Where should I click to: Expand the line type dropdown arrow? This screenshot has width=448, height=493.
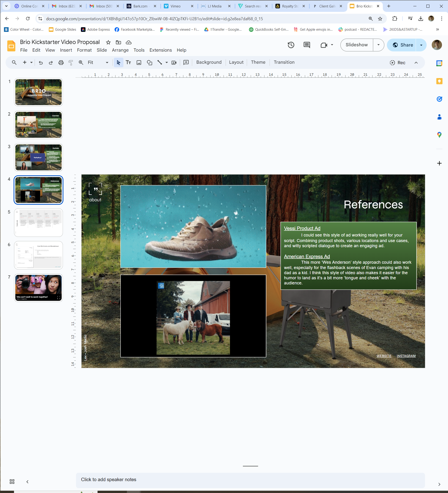[x=166, y=62]
